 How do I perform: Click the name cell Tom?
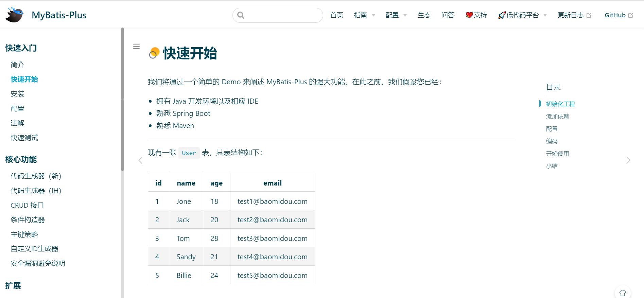[186, 238]
